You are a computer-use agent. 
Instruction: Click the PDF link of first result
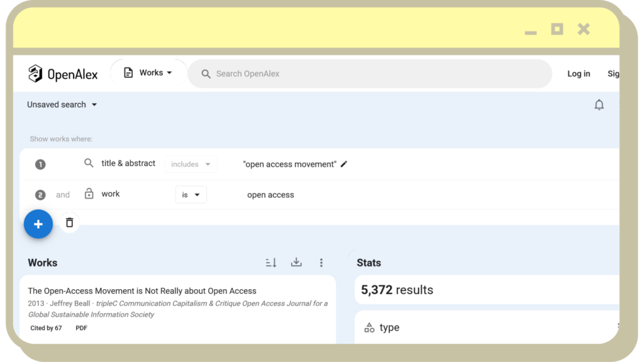click(81, 328)
